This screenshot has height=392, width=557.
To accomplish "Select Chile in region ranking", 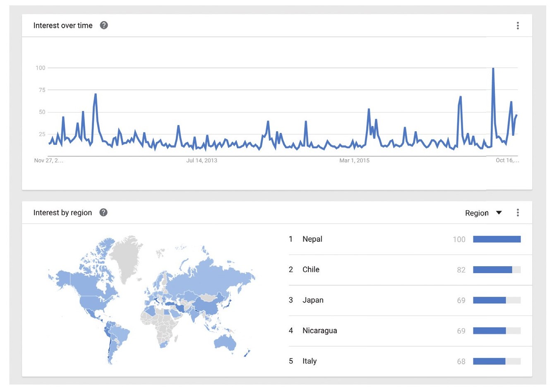I will [x=311, y=269].
